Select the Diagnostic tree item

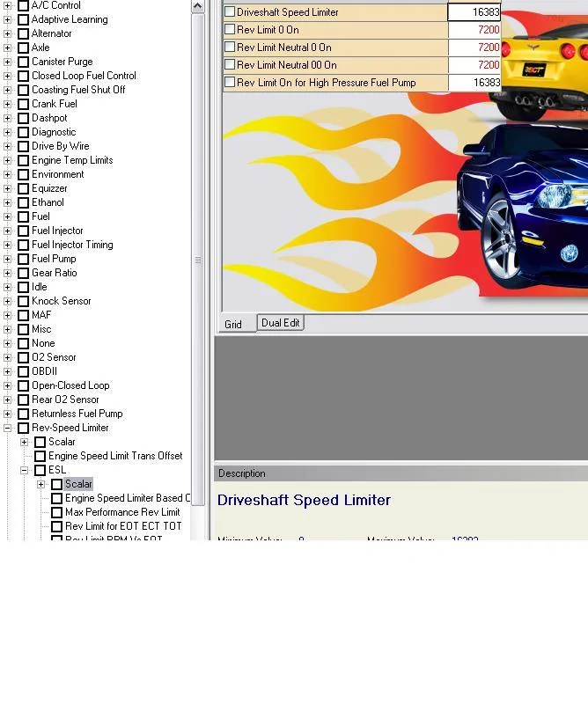pyautogui.click(x=54, y=132)
